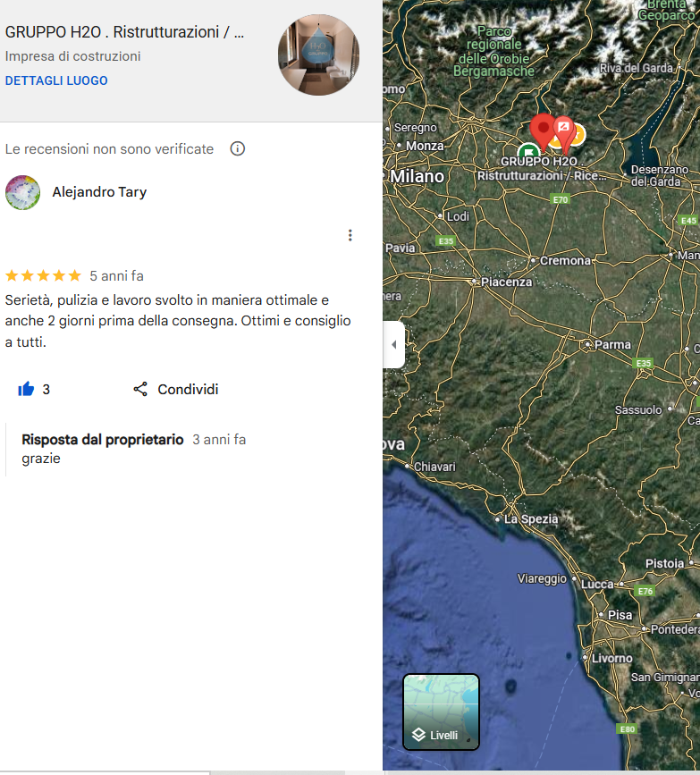Click the Sassuolo town label
Image resolution: width=700 pixels, height=775 pixels.
coord(638,409)
